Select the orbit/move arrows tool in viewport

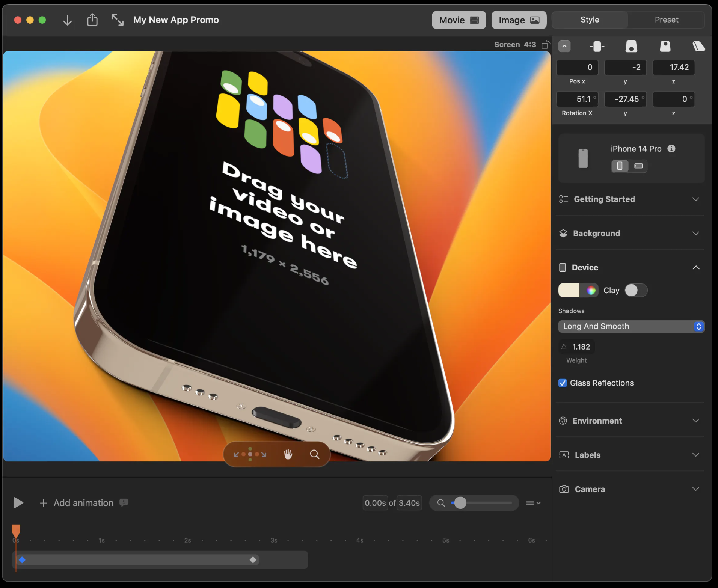250,454
